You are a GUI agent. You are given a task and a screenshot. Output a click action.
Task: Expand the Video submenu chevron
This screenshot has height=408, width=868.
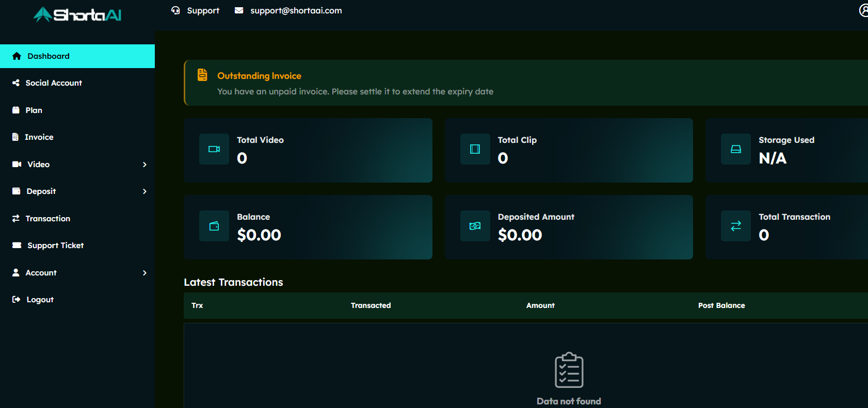pos(144,165)
